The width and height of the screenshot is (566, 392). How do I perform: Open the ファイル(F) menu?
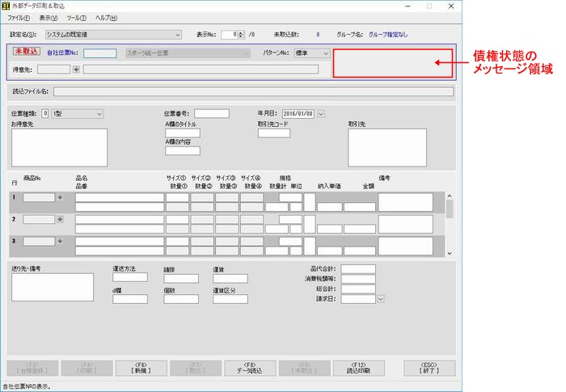click(19, 18)
